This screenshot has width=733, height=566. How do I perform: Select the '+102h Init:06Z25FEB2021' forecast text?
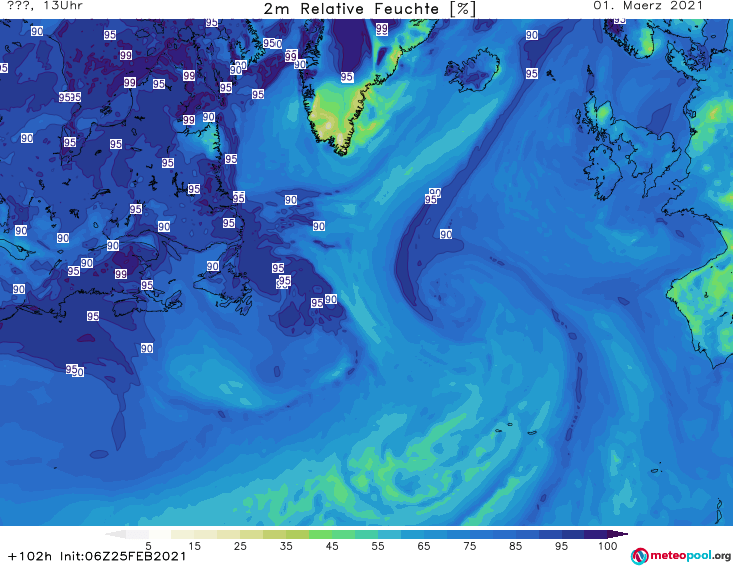coord(97,556)
